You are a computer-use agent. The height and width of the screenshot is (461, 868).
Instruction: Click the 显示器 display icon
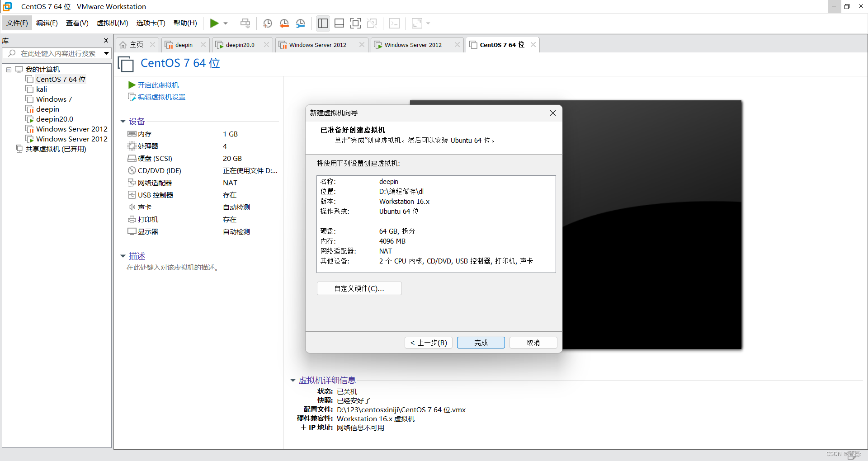coord(132,231)
